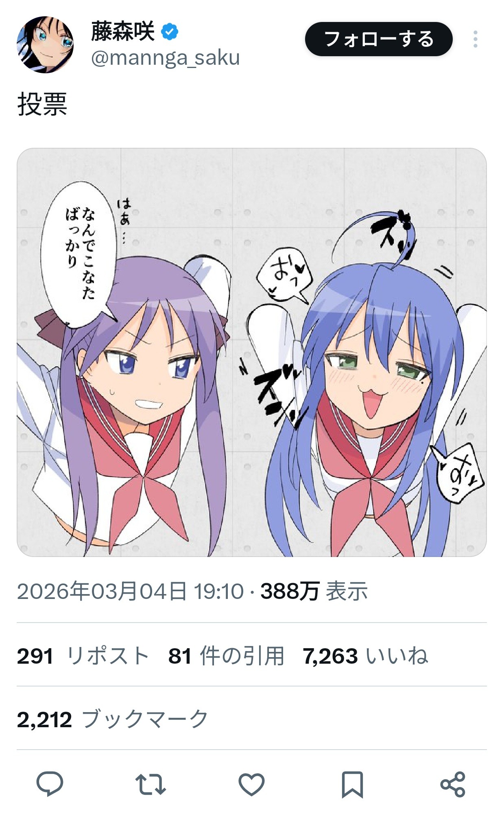Open the reply comment icon
The height and width of the screenshot is (818, 504).
(50, 784)
